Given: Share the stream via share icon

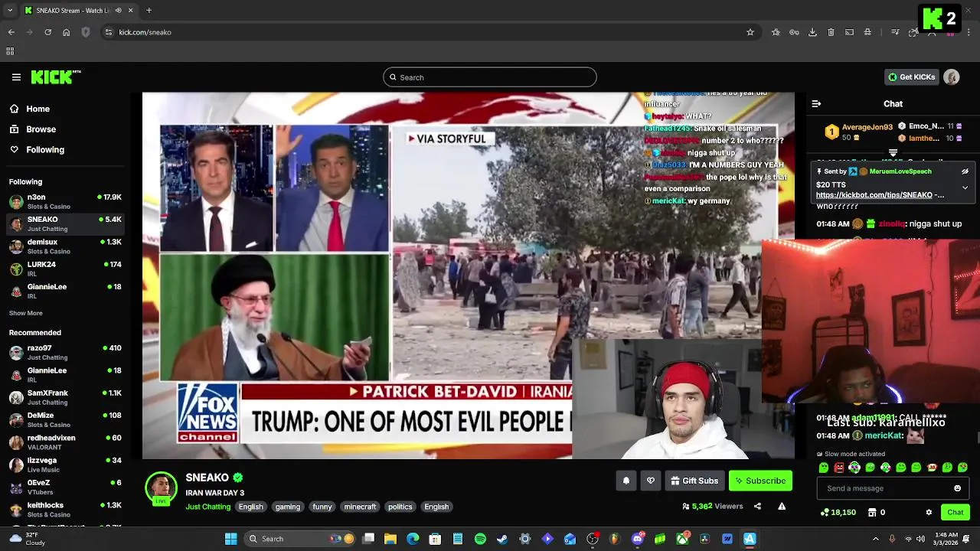Looking at the screenshot, I should click(757, 506).
